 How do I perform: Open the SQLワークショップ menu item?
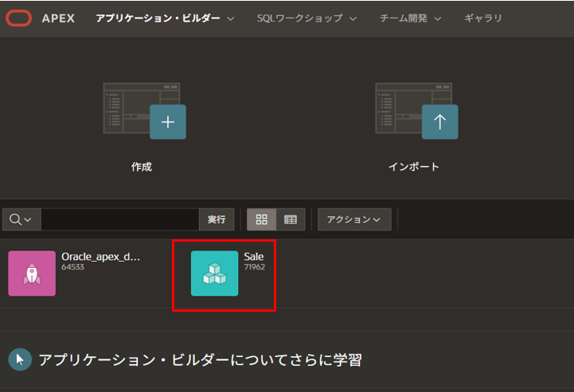[x=299, y=17]
